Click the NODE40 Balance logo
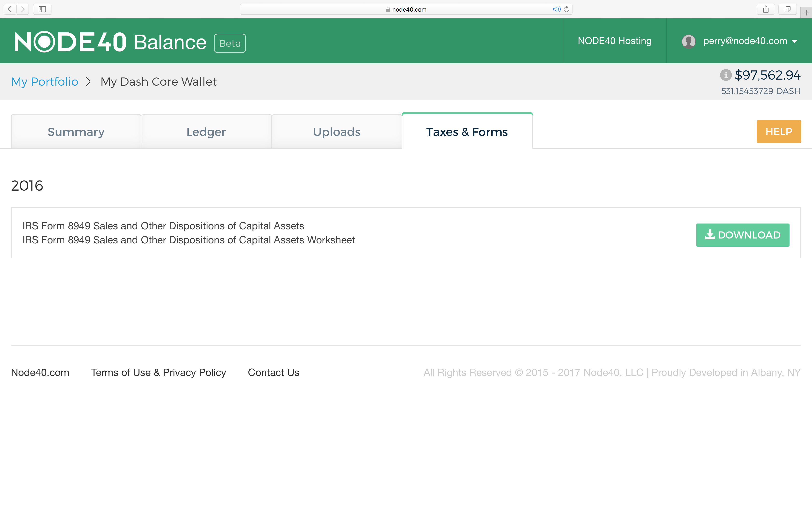Image resolution: width=812 pixels, height=508 pixels. [x=110, y=42]
